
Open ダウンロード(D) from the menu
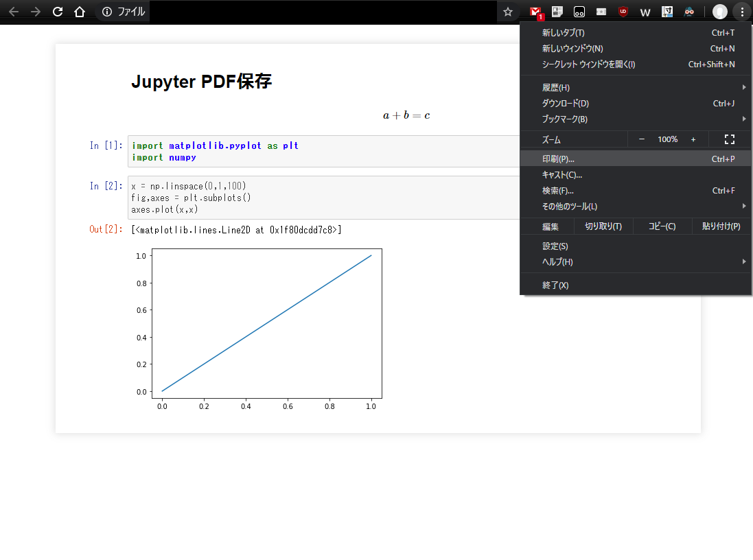tap(636, 103)
